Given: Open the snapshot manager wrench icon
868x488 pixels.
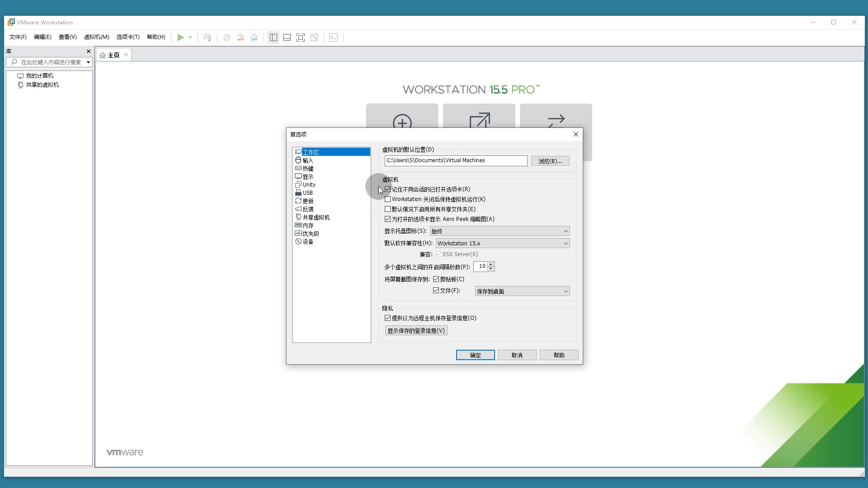Looking at the screenshot, I should point(254,38).
